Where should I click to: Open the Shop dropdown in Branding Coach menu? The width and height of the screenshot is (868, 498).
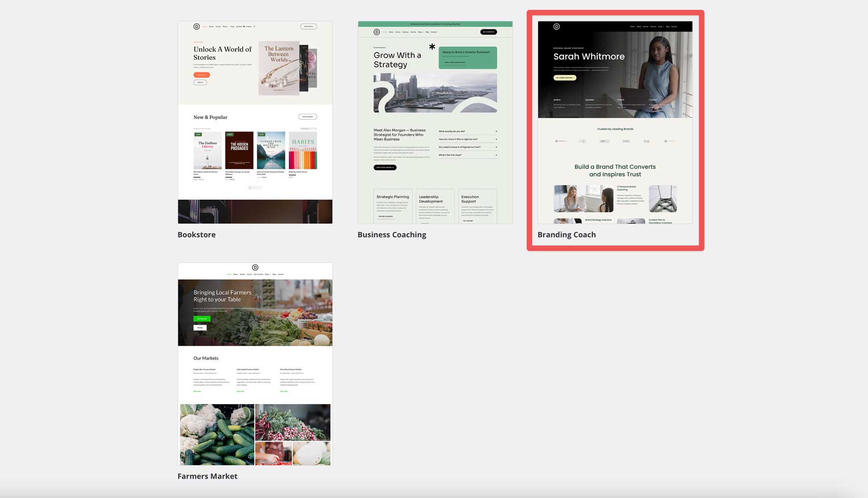(661, 27)
